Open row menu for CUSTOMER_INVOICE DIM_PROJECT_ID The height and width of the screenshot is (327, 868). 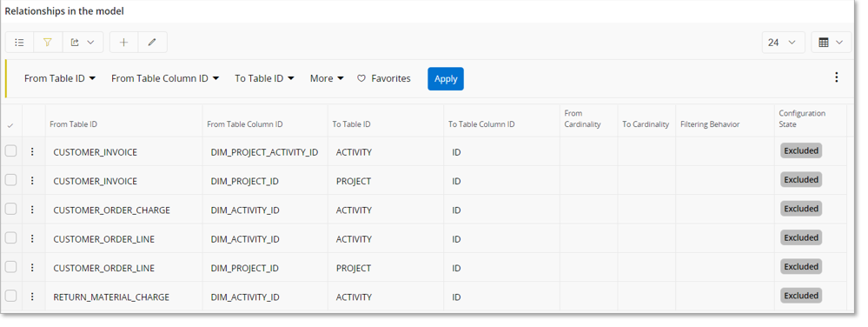33,180
